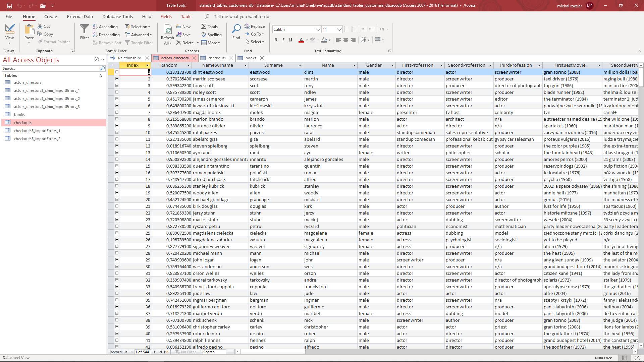Viewport: 644px width, 362px height.
Task: Open the Selection filter dropdown
Action: [x=138, y=26]
